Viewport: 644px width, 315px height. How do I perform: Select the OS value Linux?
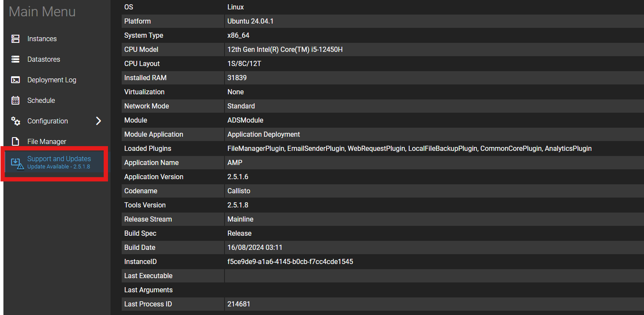click(x=236, y=7)
